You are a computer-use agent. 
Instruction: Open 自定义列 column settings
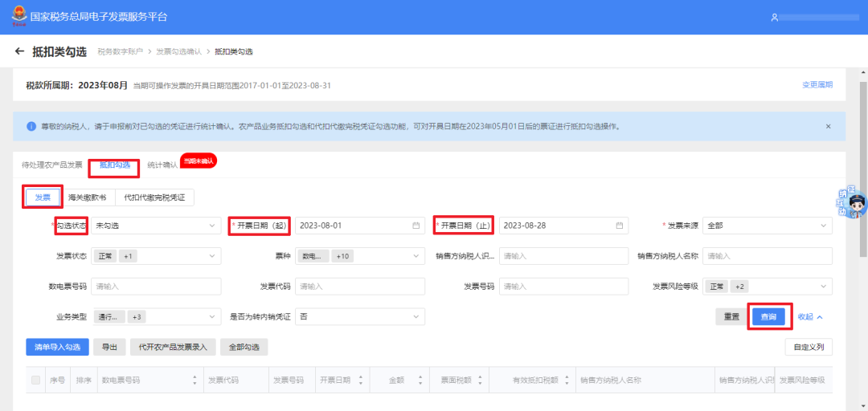click(x=809, y=348)
